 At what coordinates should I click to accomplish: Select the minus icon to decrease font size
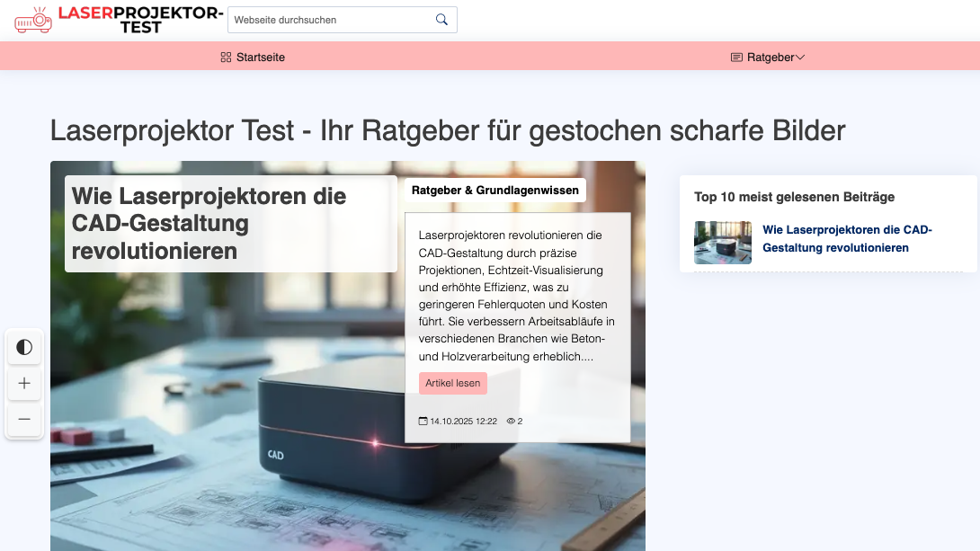point(23,420)
